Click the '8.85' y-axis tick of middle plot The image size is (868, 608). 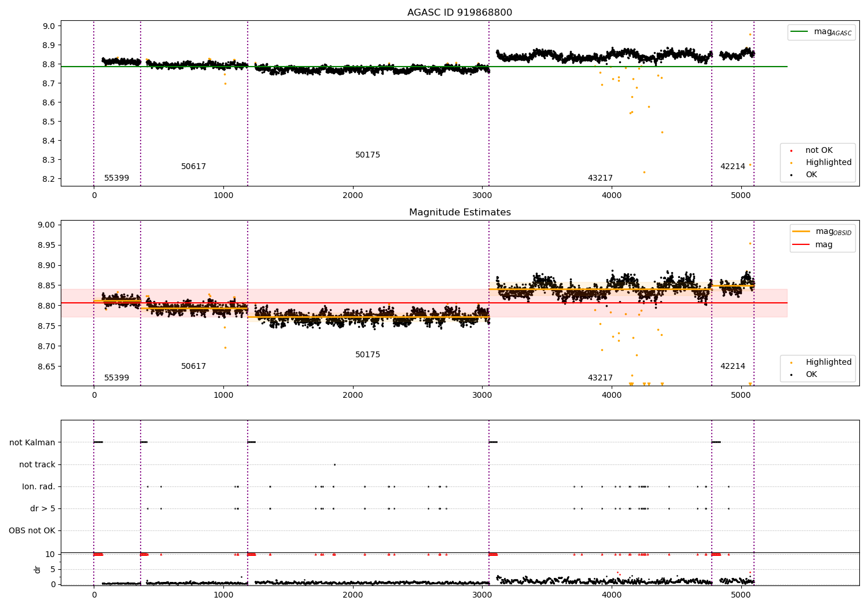click(47, 285)
